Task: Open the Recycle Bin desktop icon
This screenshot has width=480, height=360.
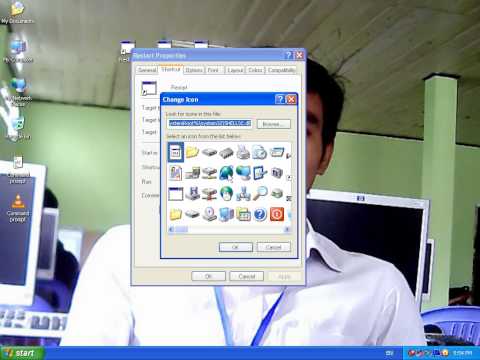Action: click(x=18, y=128)
